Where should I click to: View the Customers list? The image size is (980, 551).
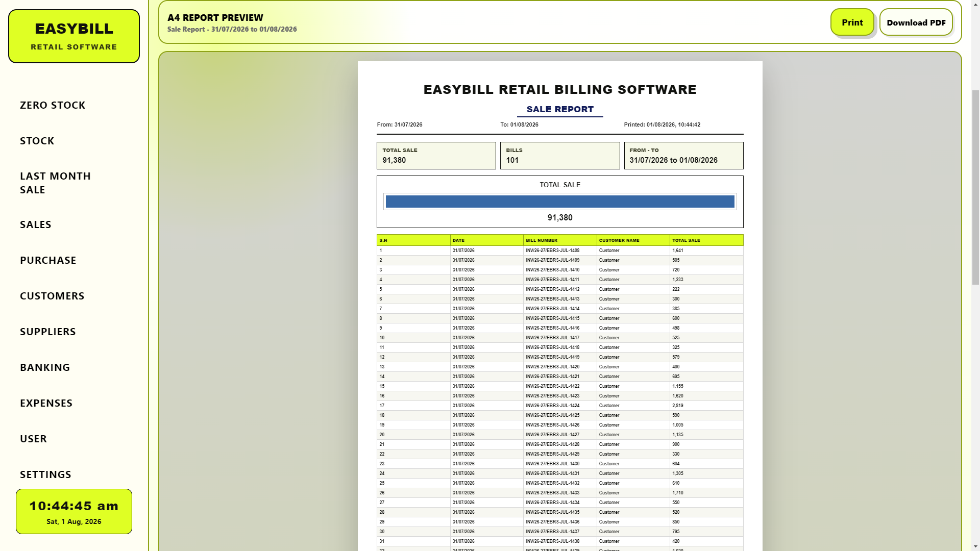(x=52, y=296)
